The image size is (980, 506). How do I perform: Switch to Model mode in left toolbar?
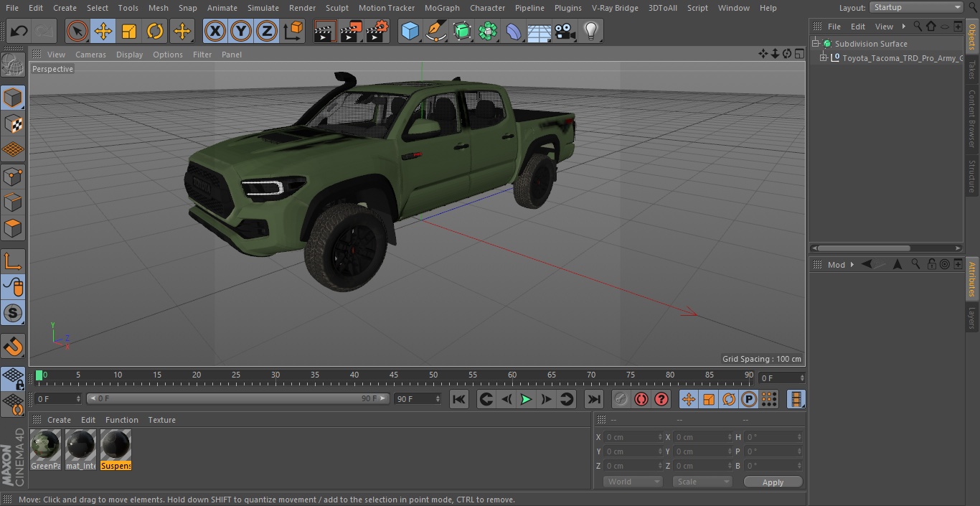tap(13, 97)
